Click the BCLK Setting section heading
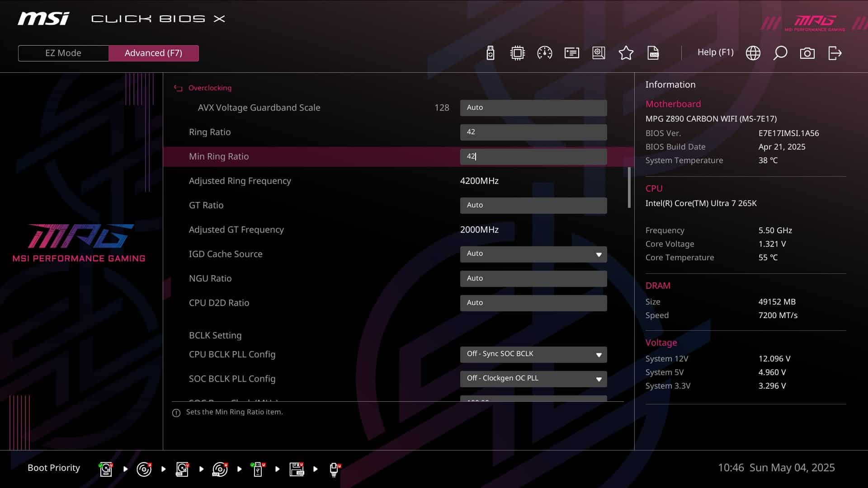This screenshot has width=868, height=488. pos(215,335)
